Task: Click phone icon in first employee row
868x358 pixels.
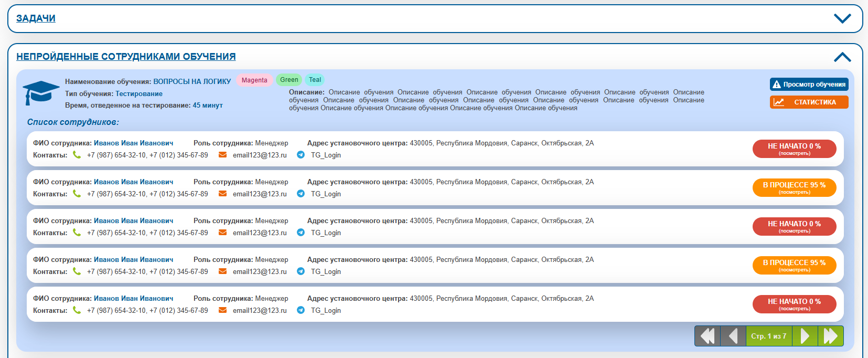Action: [x=77, y=155]
